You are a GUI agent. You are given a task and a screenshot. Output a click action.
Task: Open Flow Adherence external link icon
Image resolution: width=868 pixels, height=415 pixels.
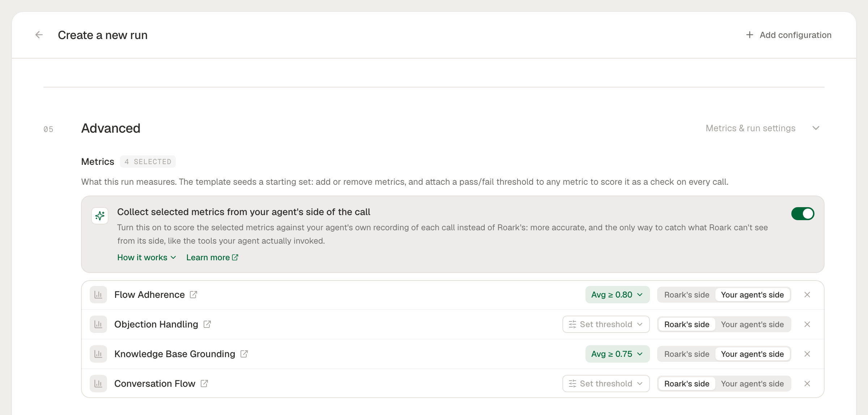coord(193,295)
